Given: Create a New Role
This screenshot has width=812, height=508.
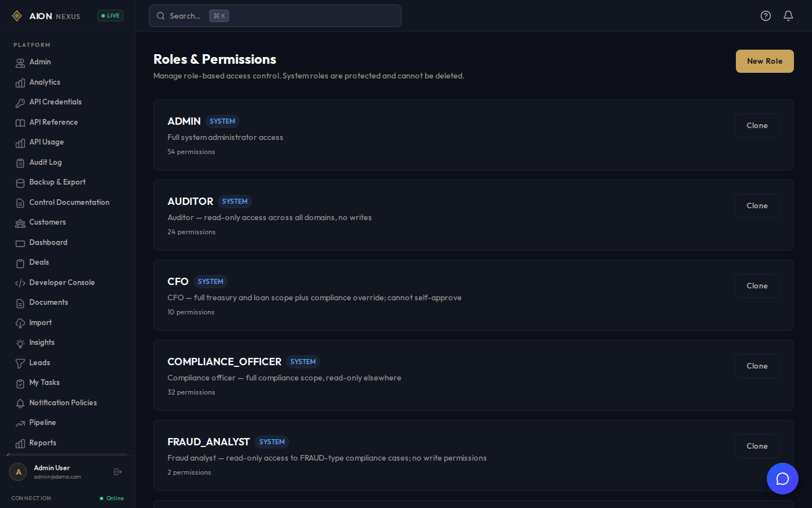Looking at the screenshot, I should coord(765,61).
